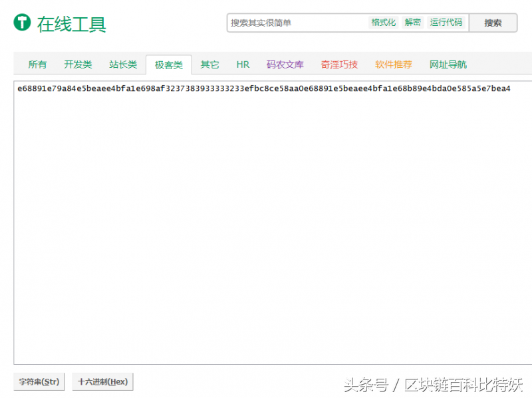Viewport: 532px width, 398px height.
Task: Open the 其它 tab
Action: point(209,64)
